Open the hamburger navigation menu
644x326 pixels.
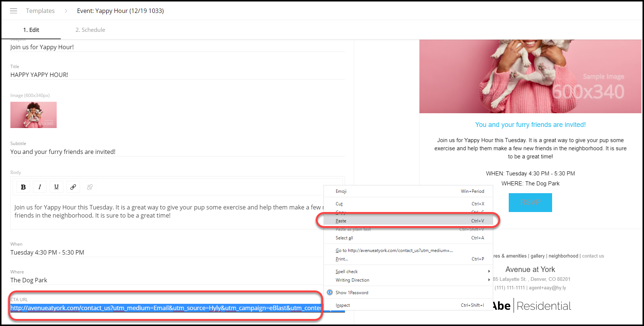(13, 11)
